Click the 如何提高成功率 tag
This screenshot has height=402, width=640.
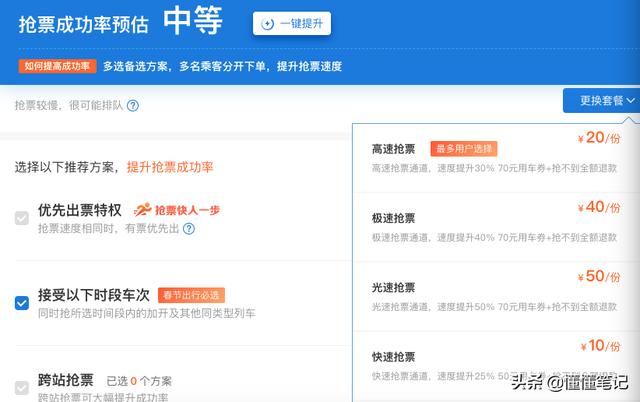[57, 66]
